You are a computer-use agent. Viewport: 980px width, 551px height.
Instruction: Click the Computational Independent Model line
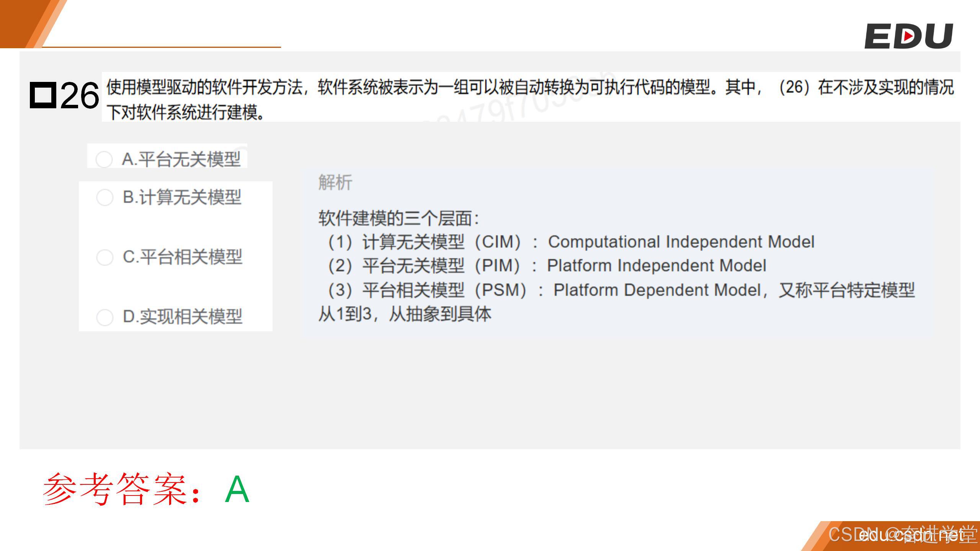(x=570, y=242)
